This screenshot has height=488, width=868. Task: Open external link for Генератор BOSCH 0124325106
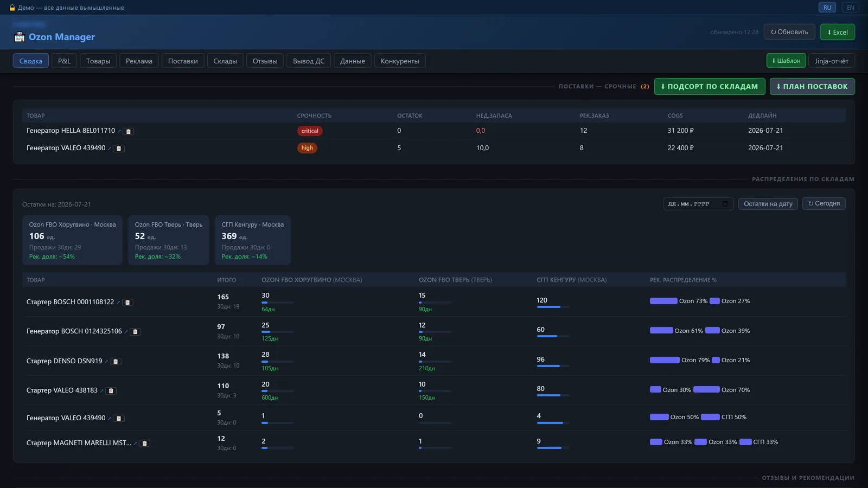[126, 332]
